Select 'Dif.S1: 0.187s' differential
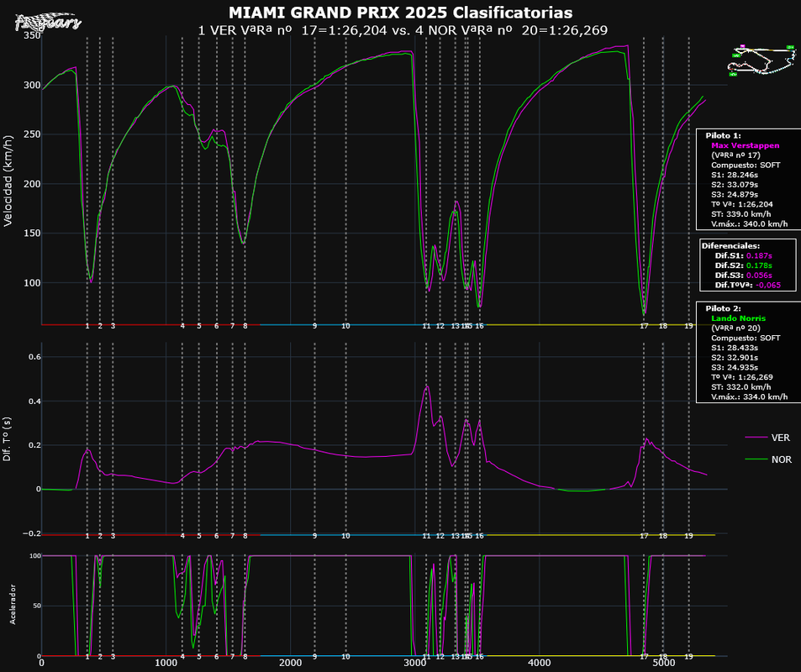 point(743,256)
